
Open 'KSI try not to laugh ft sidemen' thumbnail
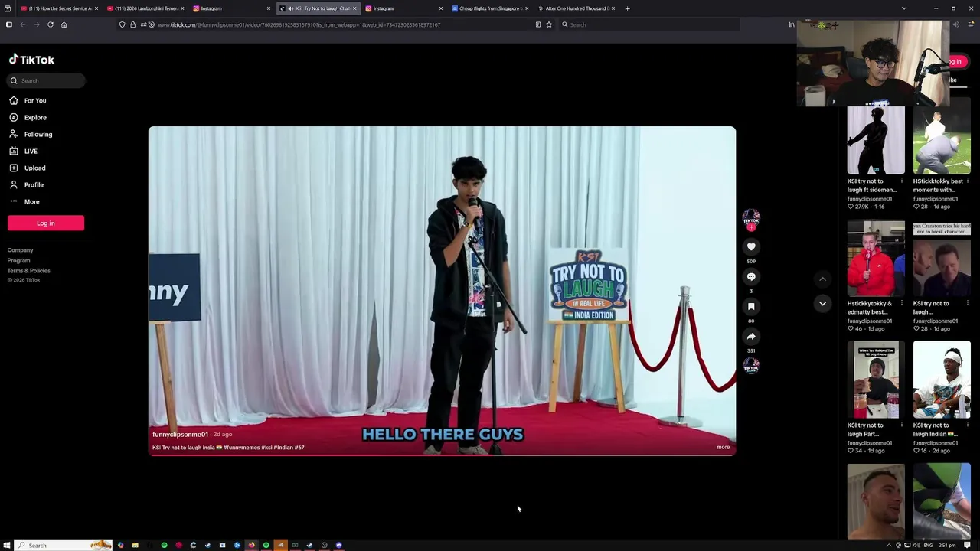(x=876, y=140)
